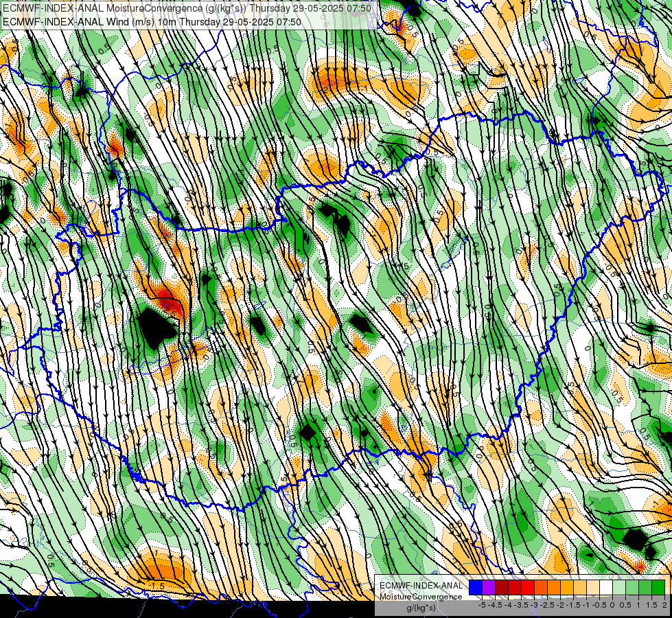Click the legend label MoistureConvergence
Screen dimensions: 672x618
pos(421,597)
